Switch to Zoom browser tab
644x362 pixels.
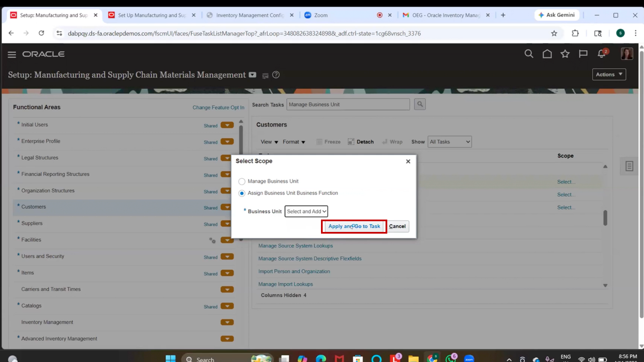[348, 15]
